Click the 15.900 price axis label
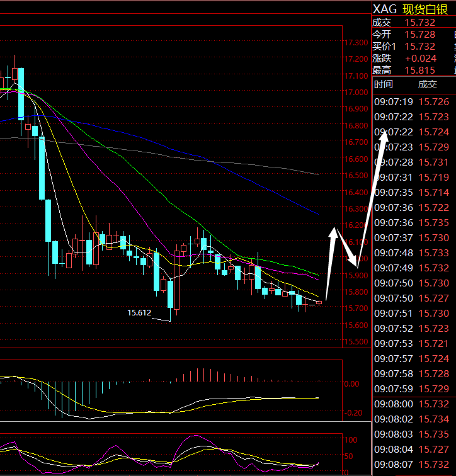The width and height of the screenshot is (456, 476). point(356,275)
